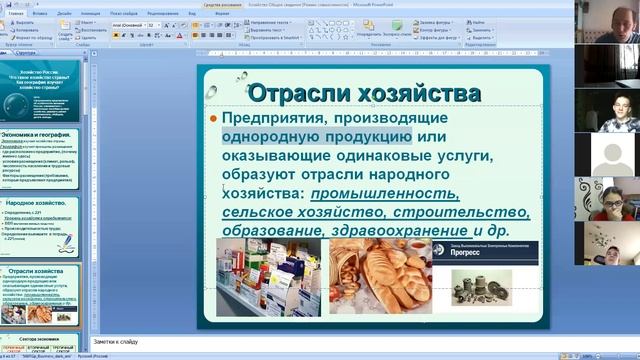
Task: Click Заменить replace button
Action: point(480,30)
